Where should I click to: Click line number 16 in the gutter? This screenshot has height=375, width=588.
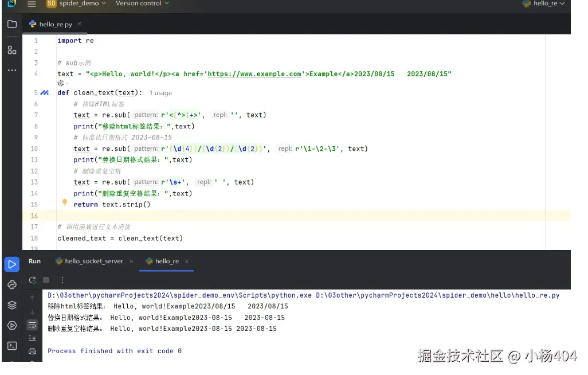(x=34, y=216)
